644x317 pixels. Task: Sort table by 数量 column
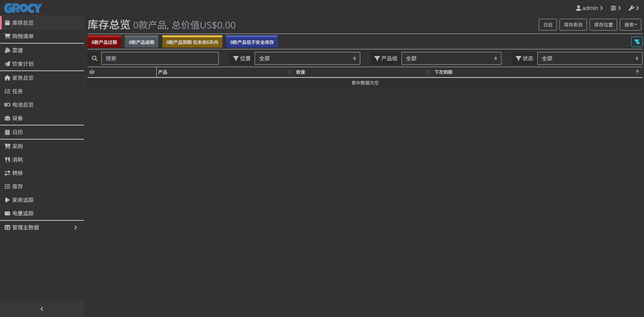click(363, 72)
